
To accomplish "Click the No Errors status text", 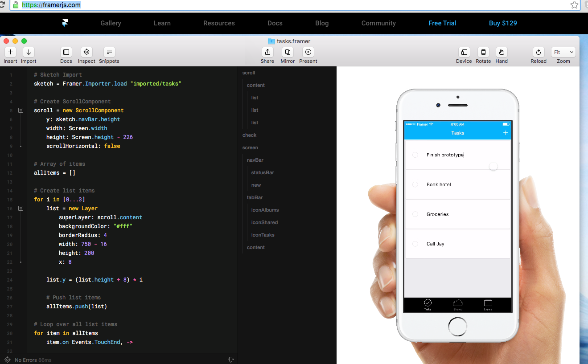I will click(x=26, y=360).
